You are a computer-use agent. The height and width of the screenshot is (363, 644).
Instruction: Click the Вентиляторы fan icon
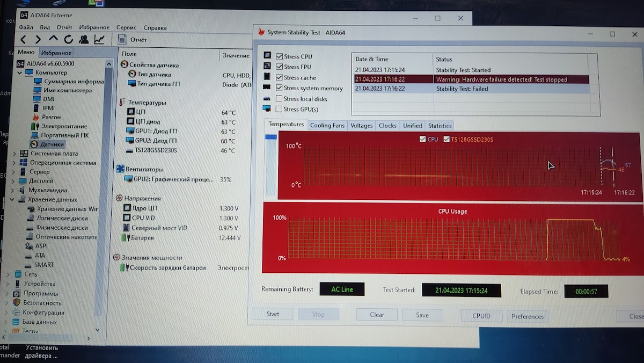pos(121,169)
